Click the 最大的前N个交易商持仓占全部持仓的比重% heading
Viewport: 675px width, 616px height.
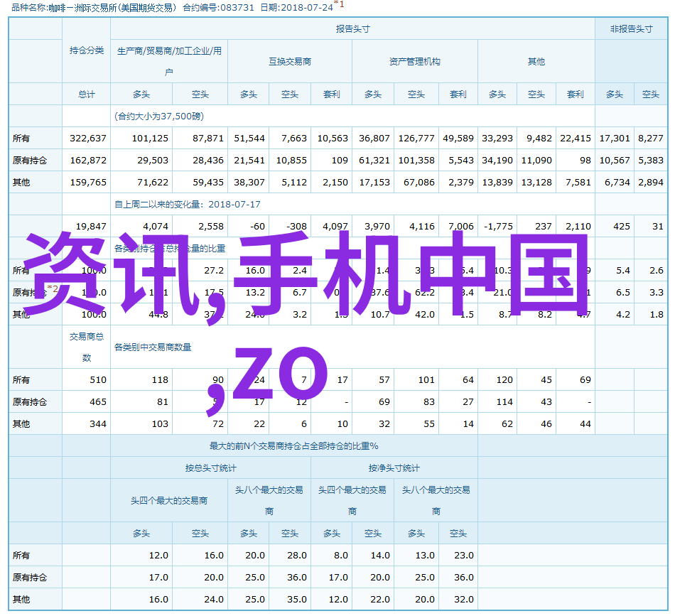click(294, 446)
